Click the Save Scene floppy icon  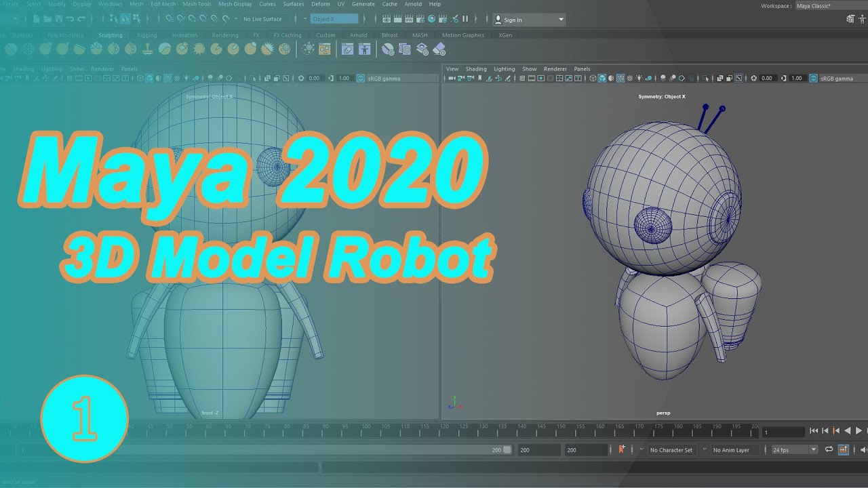(x=58, y=19)
